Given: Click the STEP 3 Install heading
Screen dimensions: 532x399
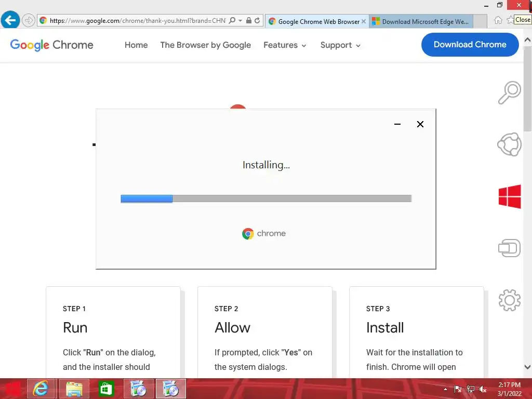Looking at the screenshot, I should 385,327.
